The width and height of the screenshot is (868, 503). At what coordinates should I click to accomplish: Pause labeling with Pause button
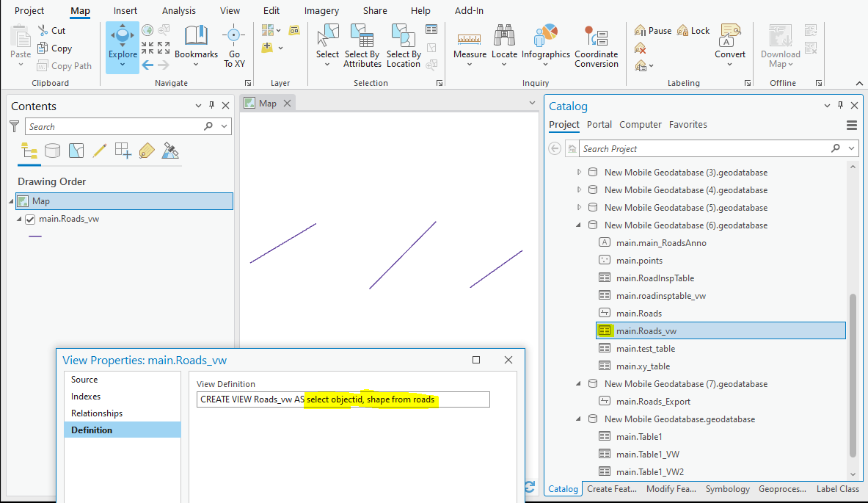(653, 30)
